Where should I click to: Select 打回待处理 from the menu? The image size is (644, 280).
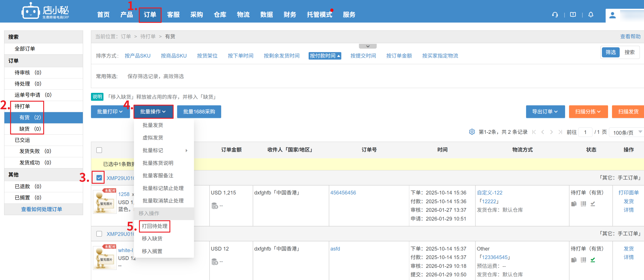coord(154,226)
